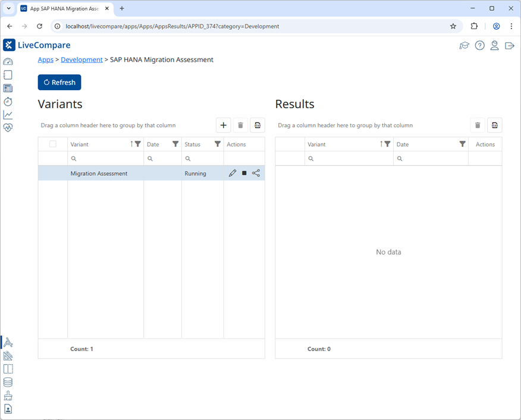
Task: Toggle the select-all checkbox in the Variants grid
Action: coord(53,144)
